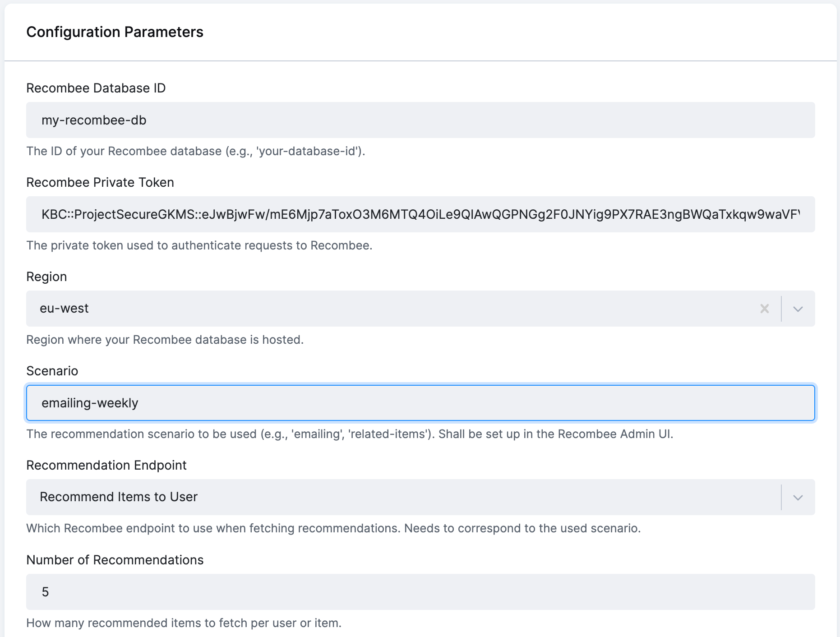Click Recommend Items to User value
This screenshot has width=840, height=637.
coord(119,497)
